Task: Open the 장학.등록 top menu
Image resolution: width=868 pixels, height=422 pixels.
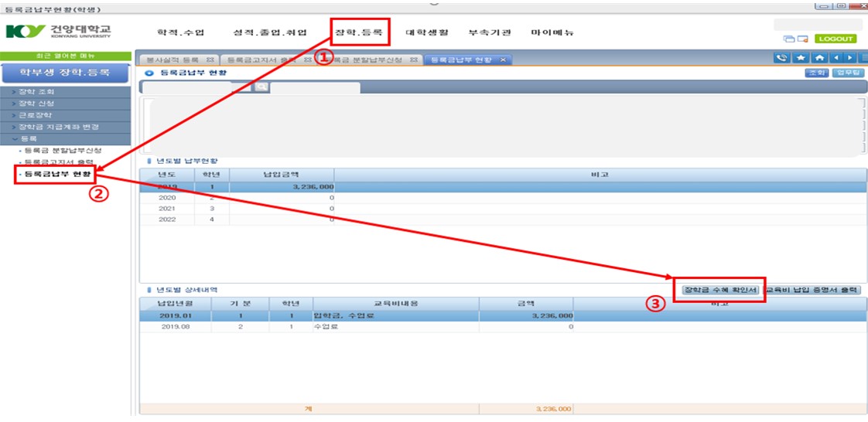Action: tap(359, 33)
